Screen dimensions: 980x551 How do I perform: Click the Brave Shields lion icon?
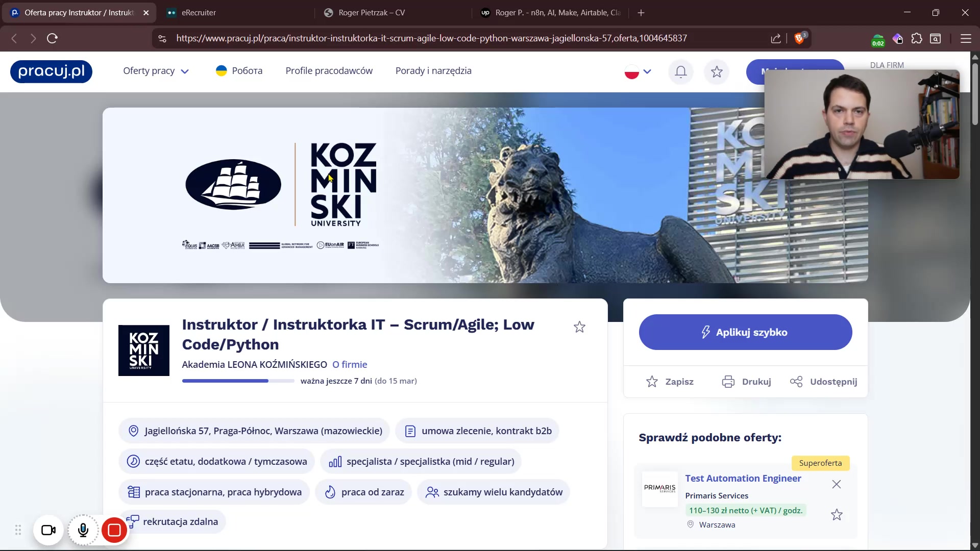point(800,39)
